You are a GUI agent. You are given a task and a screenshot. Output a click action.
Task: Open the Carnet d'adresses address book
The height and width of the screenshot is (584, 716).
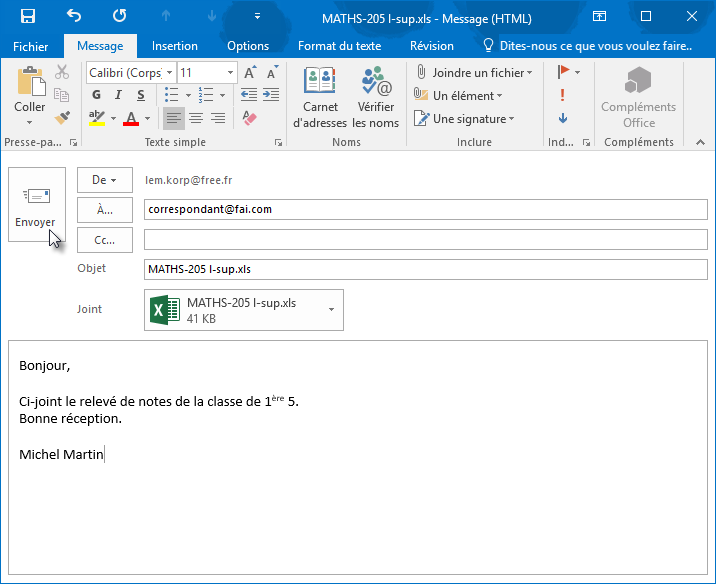click(x=320, y=98)
